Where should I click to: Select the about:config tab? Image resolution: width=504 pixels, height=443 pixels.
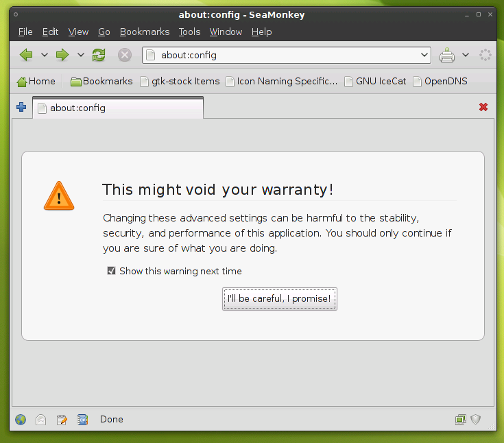click(x=118, y=108)
